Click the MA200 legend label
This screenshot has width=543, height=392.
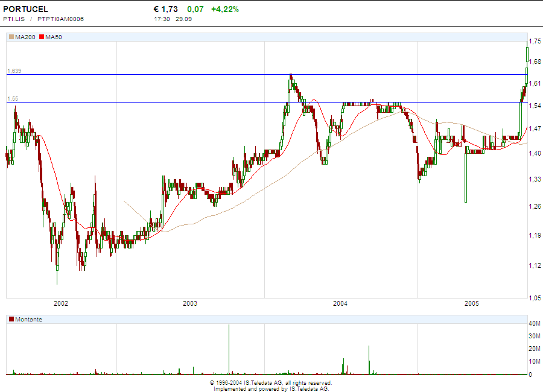[x=25, y=37]
